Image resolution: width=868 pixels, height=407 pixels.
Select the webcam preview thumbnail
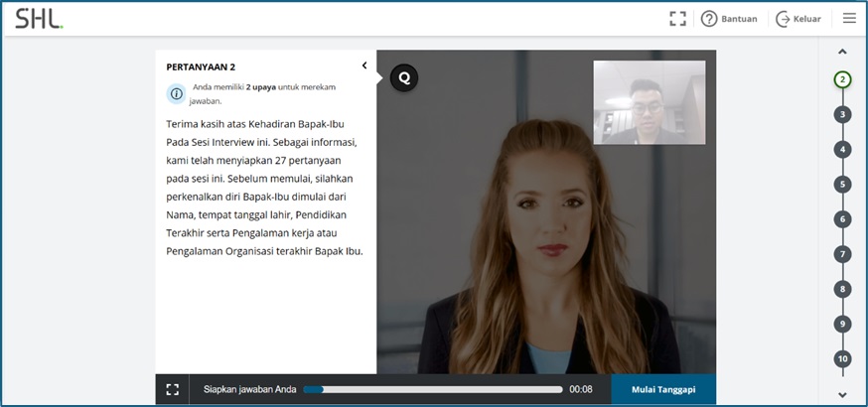tap(649, 102)
